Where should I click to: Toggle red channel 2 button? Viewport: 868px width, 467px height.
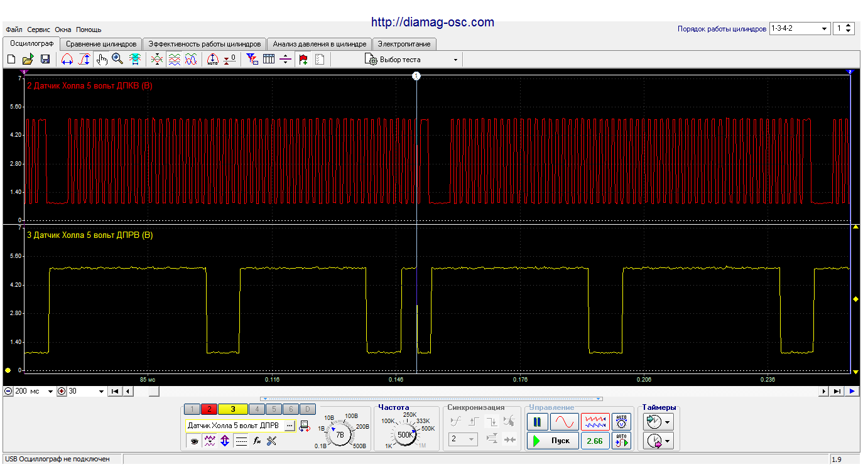point(209,409)
